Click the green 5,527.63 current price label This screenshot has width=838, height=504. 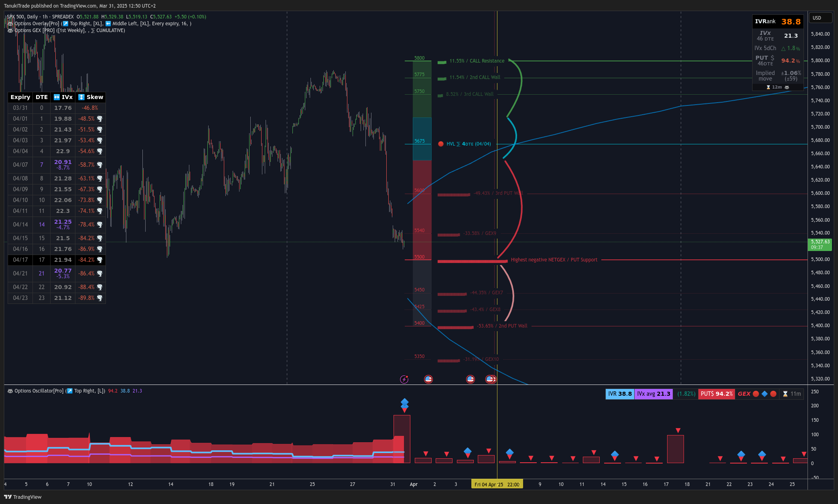coord(820,245)
